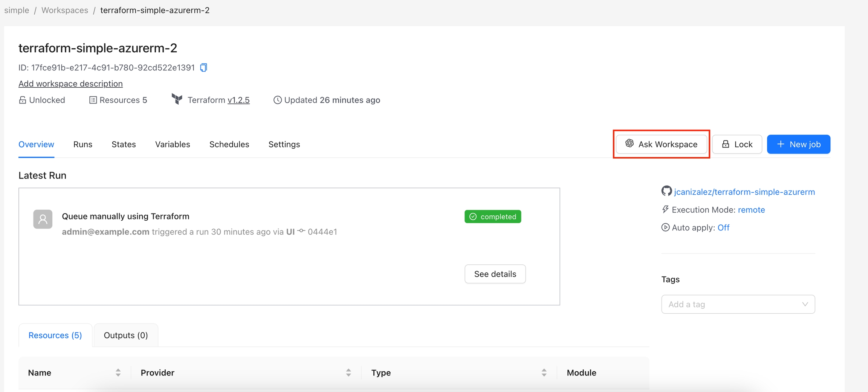This screenshot has width=868, height=392.
Task: Sort the table by Type column
Action: tap(544, 372)
